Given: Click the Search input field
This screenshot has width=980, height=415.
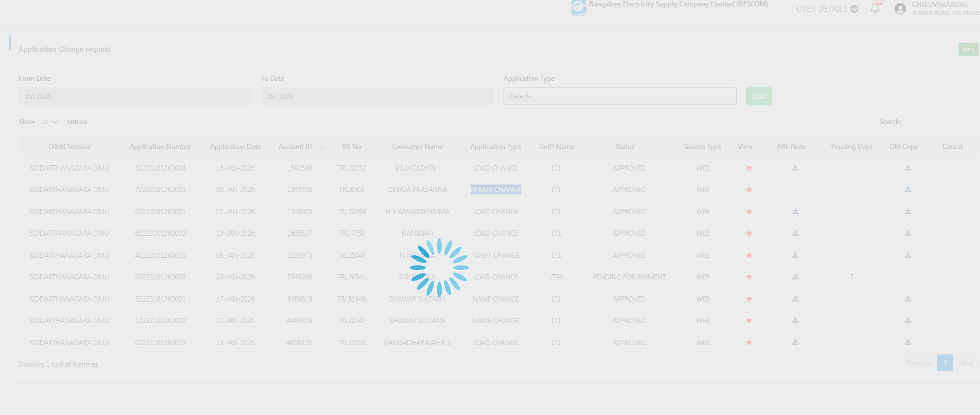Looking at the screenshot, I should [940, 122].
